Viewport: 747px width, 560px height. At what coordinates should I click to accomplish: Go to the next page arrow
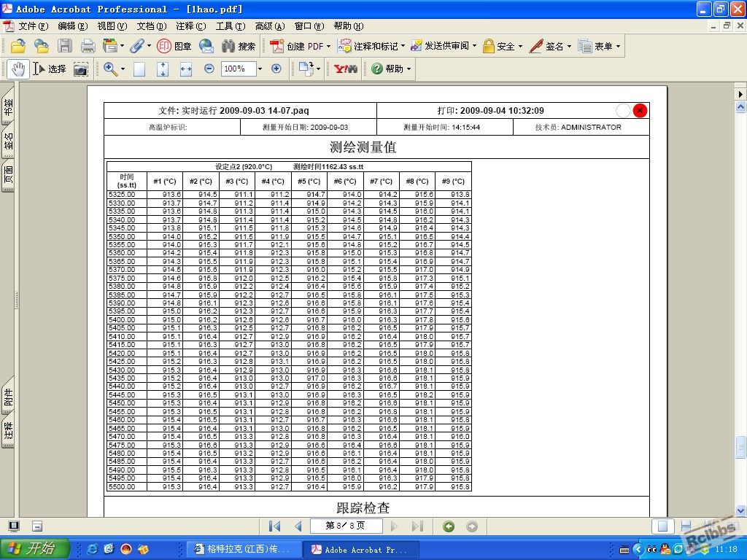(x=394, y=526)
